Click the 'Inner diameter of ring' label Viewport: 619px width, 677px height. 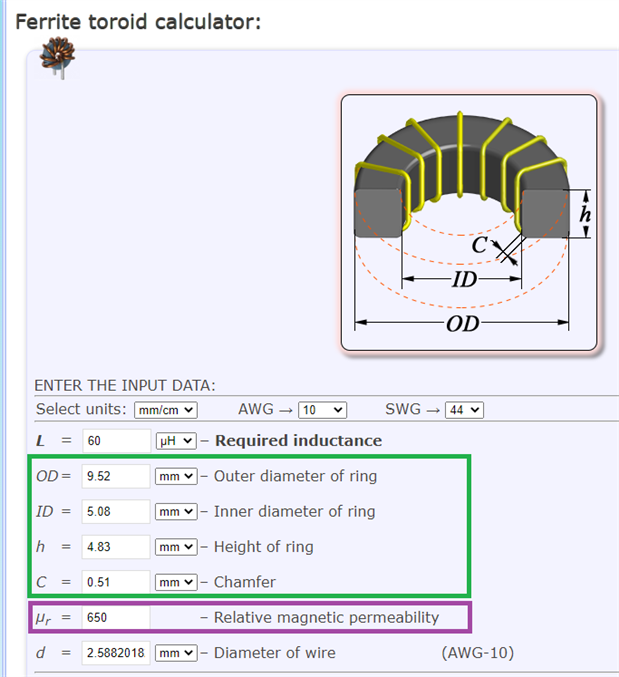tap(294, 512)
